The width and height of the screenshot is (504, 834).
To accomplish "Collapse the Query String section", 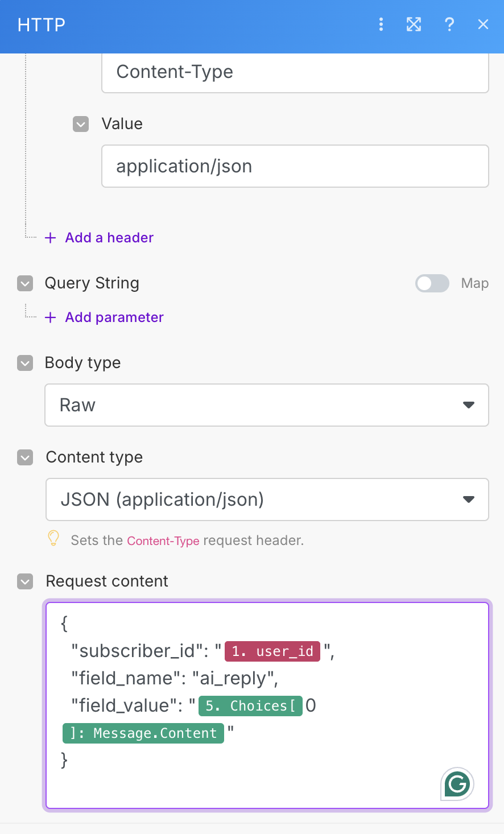I will click(25, 283).
